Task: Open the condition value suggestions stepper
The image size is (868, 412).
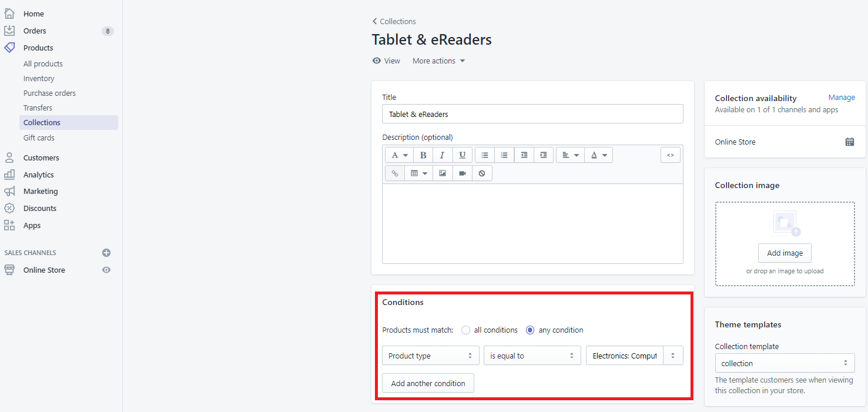Action: [673, 356]
